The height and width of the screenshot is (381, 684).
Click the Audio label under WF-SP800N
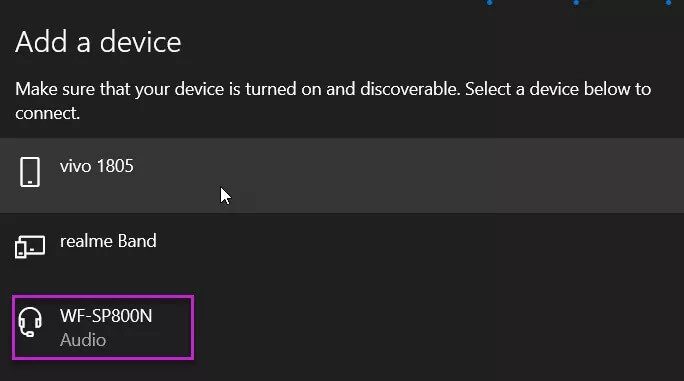pos(83,340)
